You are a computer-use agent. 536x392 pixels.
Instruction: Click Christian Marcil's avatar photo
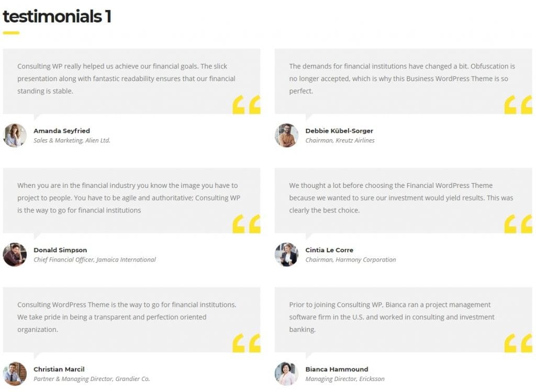(x=15, y=374)
